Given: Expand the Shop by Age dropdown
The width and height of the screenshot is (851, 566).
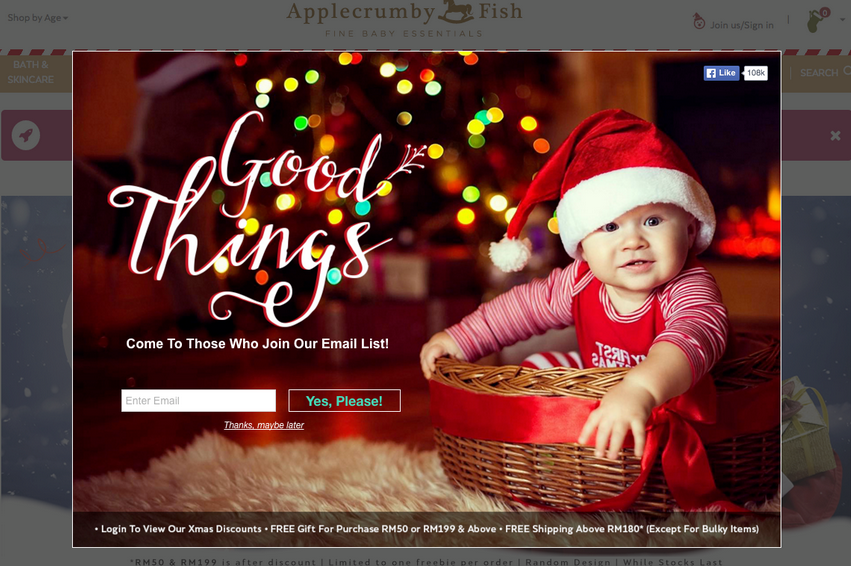Looking at the screenshot, I should [37, 18].
